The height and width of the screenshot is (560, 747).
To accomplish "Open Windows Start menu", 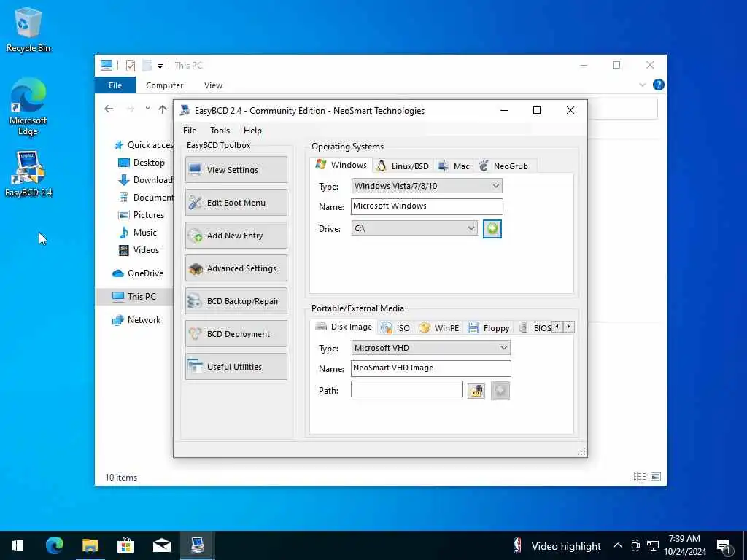I will click(18, 545).
